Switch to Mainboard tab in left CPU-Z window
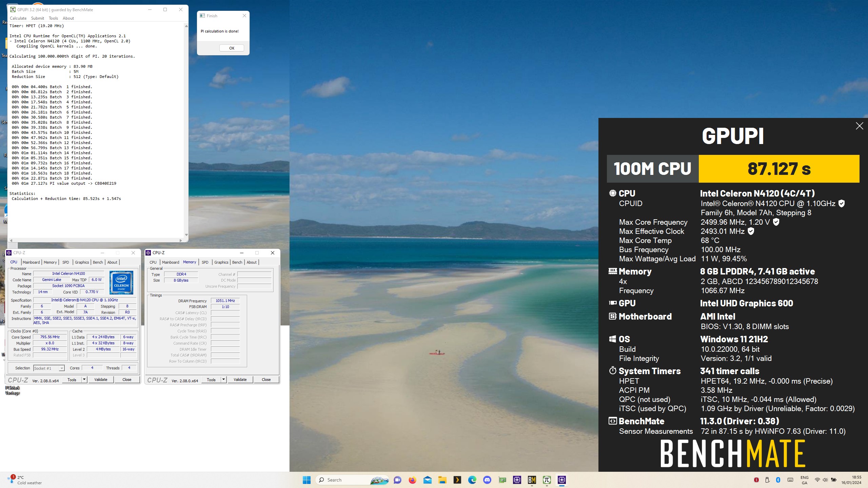868x488 pixels. tap(31, 262)
